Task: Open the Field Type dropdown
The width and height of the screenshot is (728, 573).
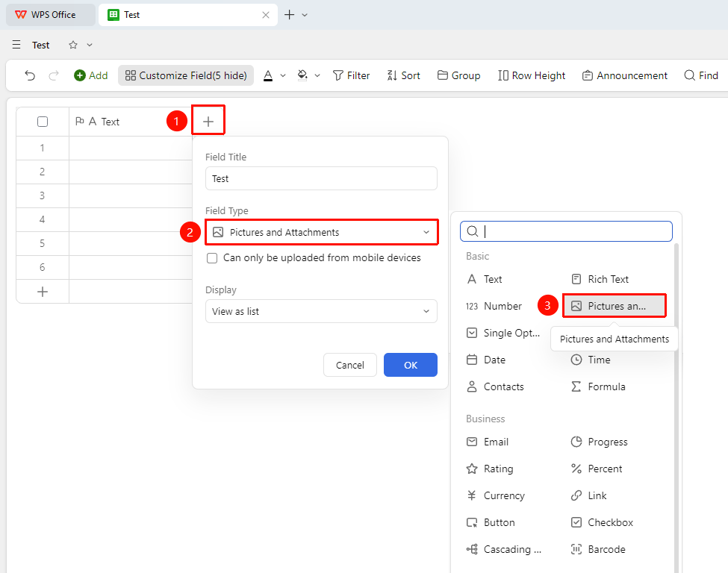Action: [x=321, y=233]
